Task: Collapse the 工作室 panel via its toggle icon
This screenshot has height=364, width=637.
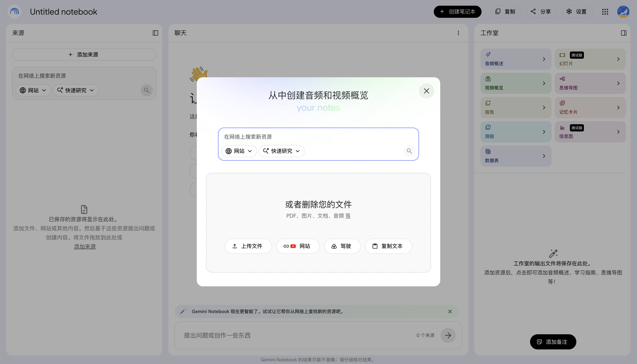Action: click(x=624, y=33)
